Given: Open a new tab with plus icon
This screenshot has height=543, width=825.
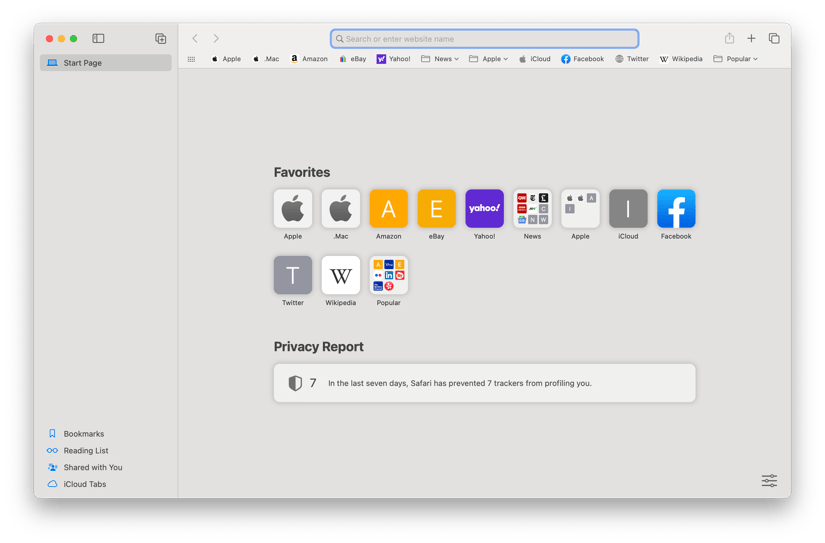Looking at the screenshot, I should pyautogui.click(x=751, y=38).
